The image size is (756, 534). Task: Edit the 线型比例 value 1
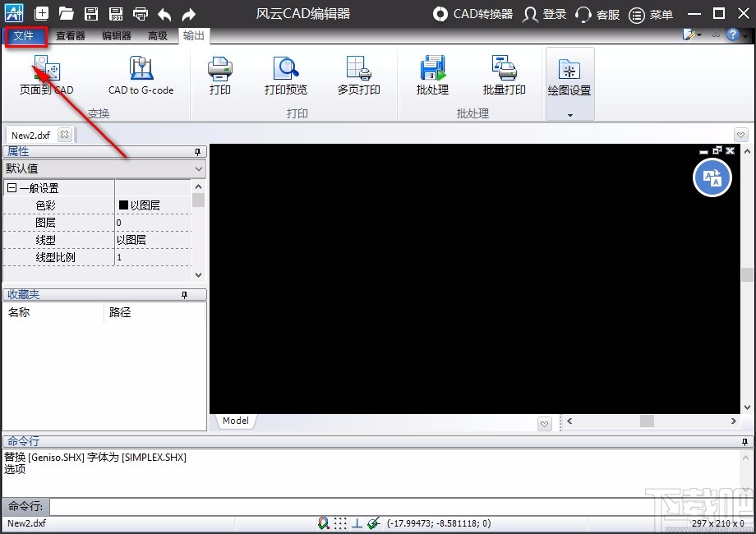154,257
